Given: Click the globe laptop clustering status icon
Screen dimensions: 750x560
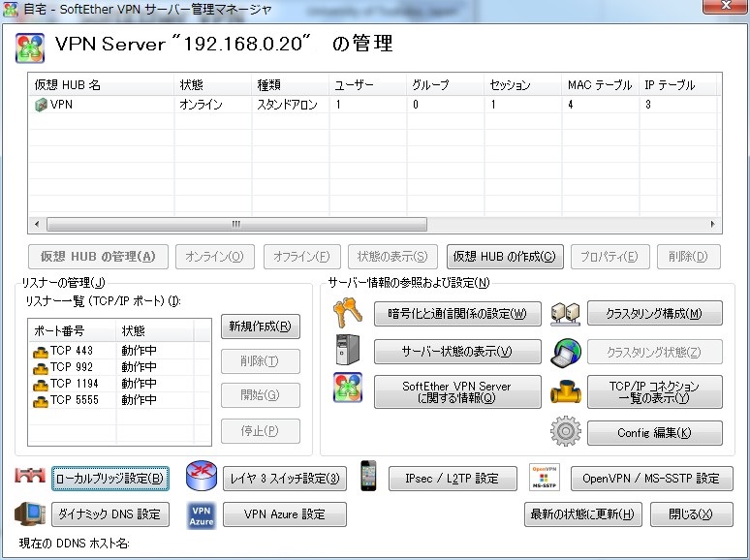Looking at the screenshot, I should [565, 353].
